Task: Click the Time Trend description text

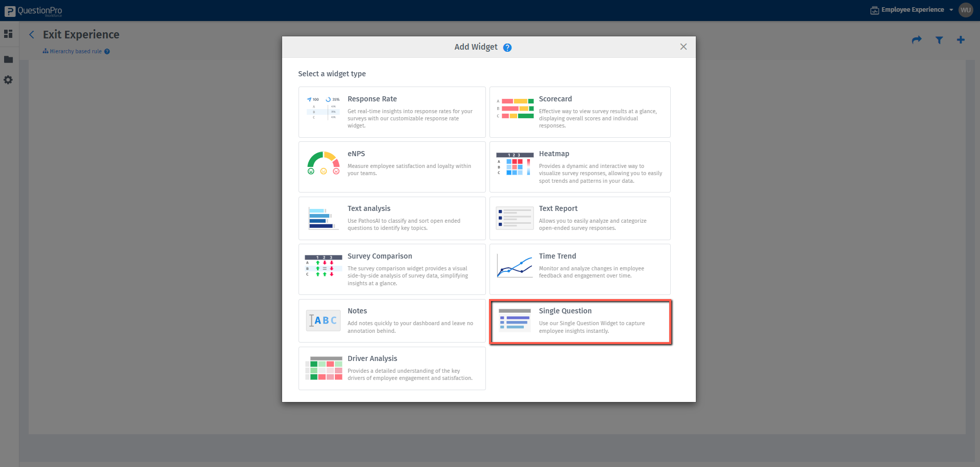Action: [591, 272]
